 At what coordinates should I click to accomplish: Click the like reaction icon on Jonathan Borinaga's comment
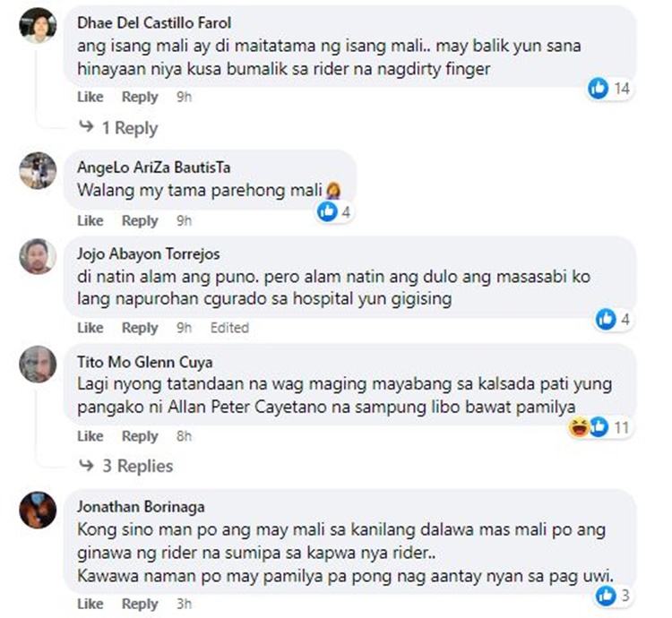(x=606, y=596)
